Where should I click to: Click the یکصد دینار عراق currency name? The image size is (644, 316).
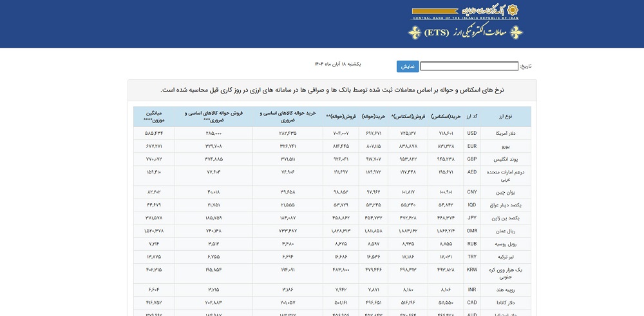[x=507, y=205]
